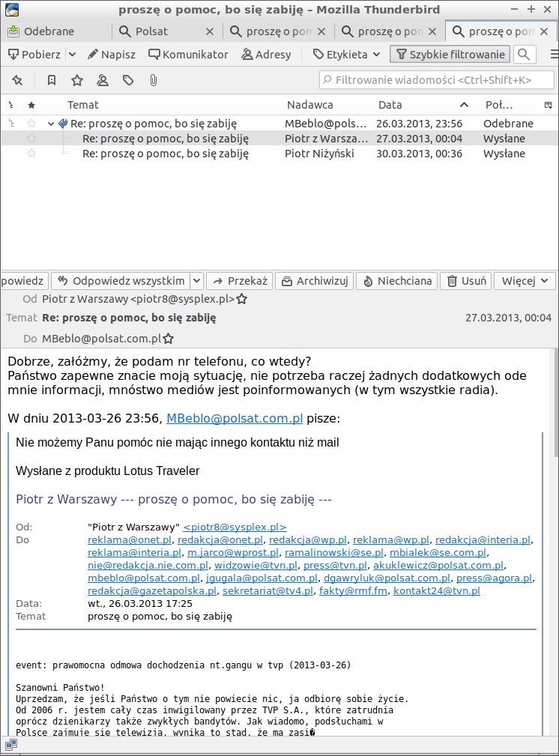Open the fakty@rmf.fm link
The image size is (559, 756).
pyautogui.click(x=353, y=590)
